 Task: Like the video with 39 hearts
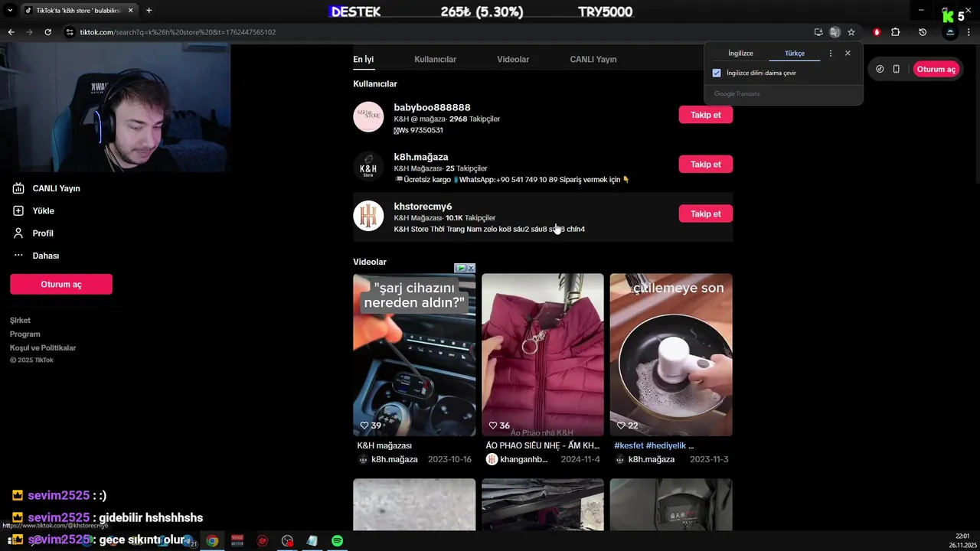[x=365, y=425]
